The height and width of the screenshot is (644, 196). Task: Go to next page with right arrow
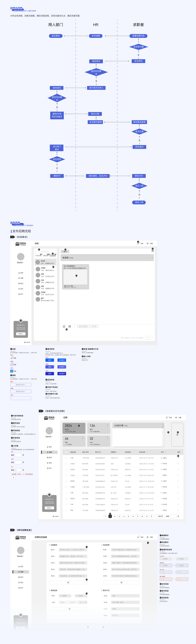pos(151,516)
